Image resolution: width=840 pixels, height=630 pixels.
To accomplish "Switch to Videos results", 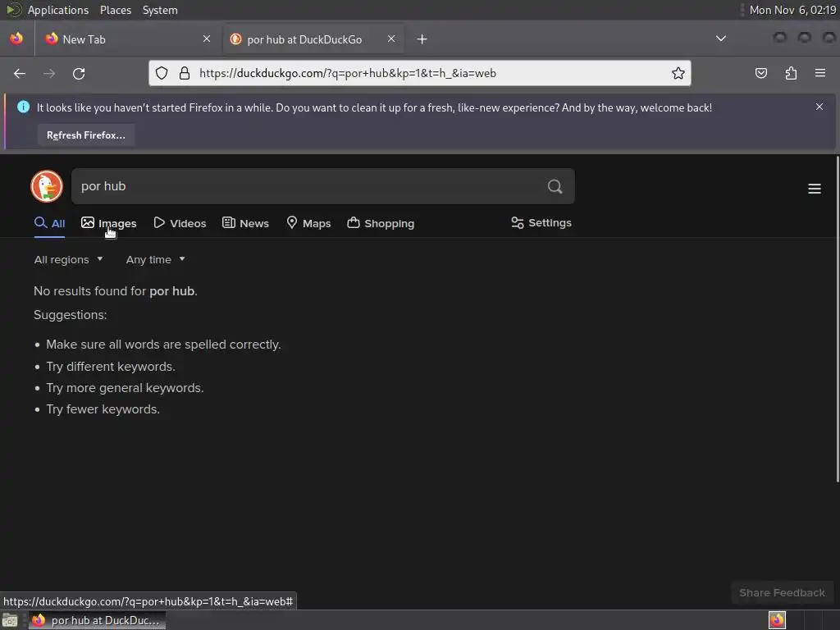I will [180, 223].
